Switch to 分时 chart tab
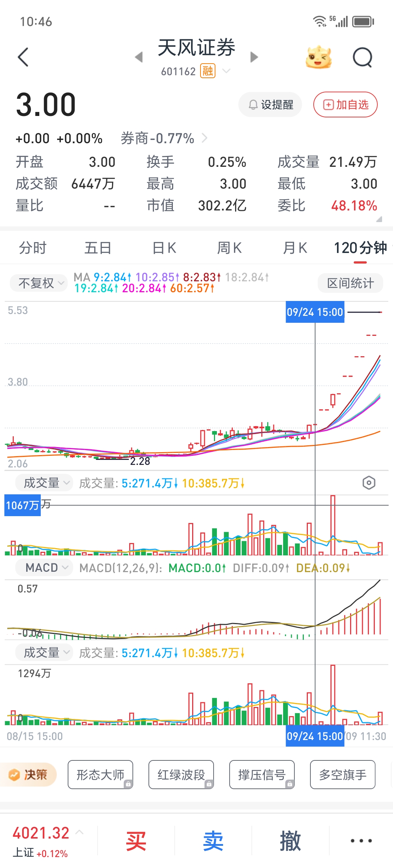This screenshot has width=393, height=868. point(33,248)
